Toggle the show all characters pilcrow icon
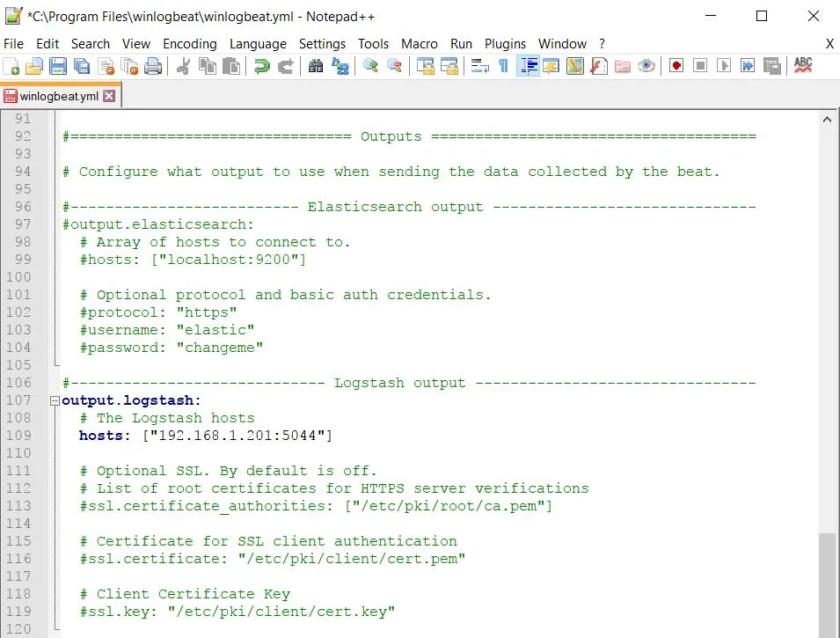The width and height of the screenshot is (840, 638). (x=503, y=66)
